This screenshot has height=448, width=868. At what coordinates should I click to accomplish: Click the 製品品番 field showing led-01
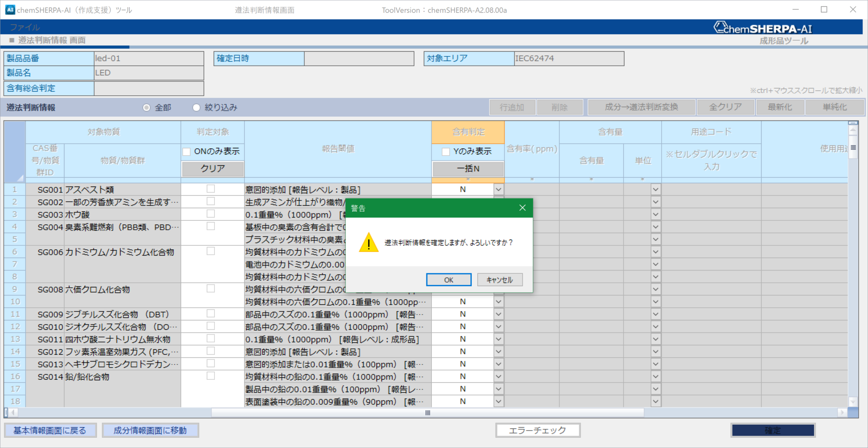point(148,58)
